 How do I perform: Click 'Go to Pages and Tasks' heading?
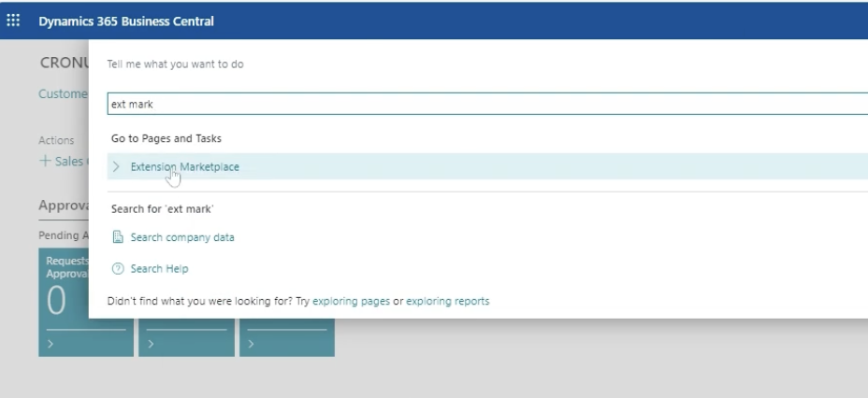(166, 138)
